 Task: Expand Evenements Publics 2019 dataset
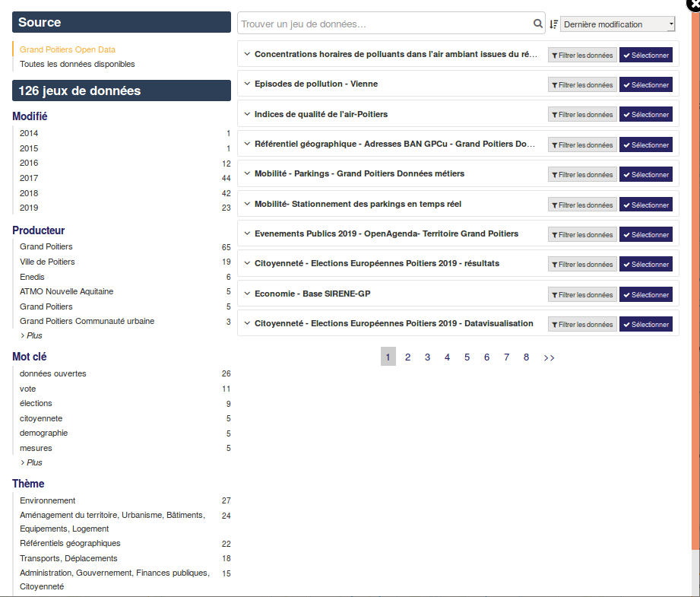tap(247, 233)
